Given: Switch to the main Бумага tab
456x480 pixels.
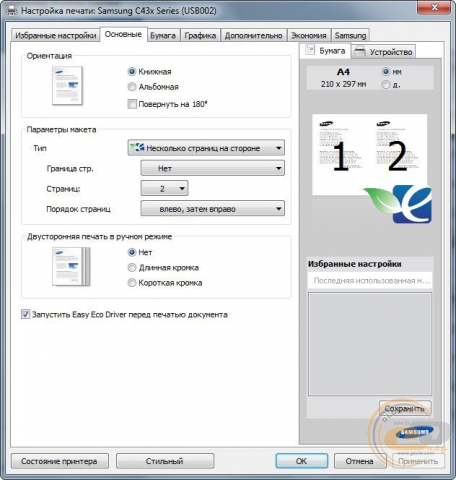Looking at the screenshot, I should click(x=163, y=35).
